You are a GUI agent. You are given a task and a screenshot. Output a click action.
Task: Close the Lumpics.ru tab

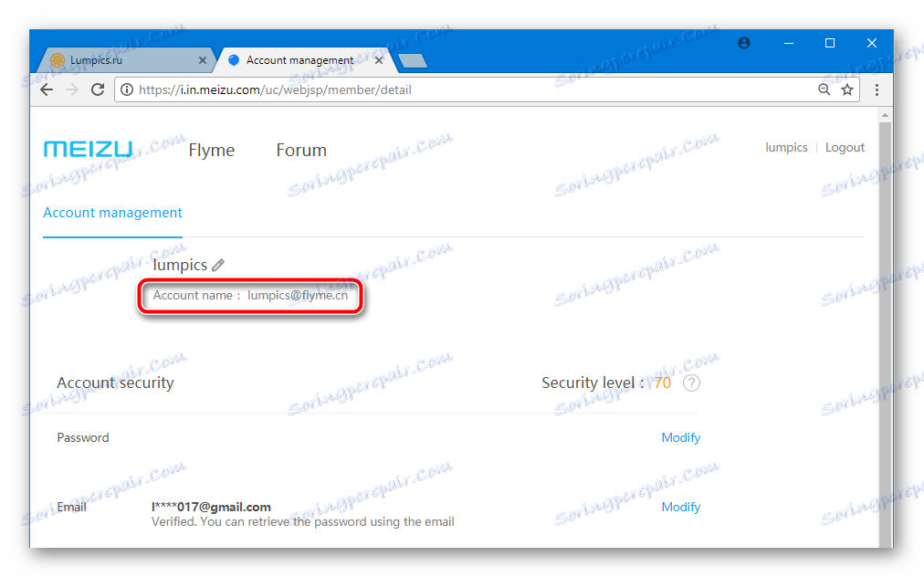click(202, 60)
